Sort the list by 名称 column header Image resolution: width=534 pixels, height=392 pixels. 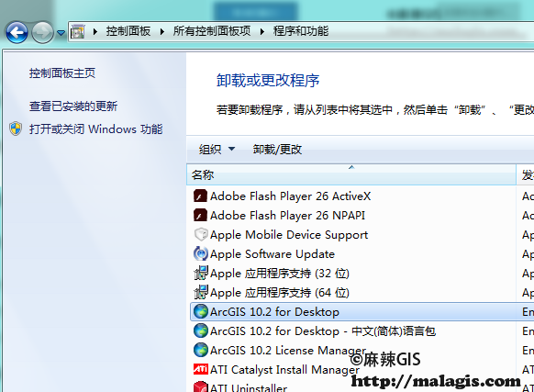(x=351, y=174)
